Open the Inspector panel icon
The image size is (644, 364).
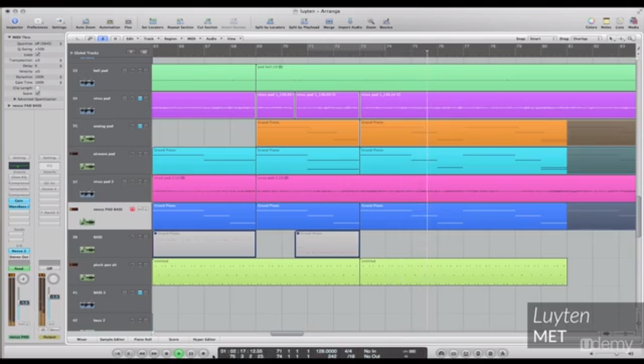point(14,22)
